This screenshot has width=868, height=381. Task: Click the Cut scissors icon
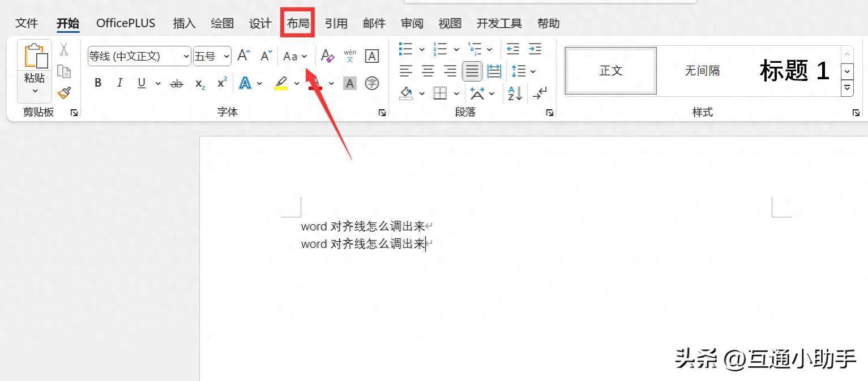64,50
